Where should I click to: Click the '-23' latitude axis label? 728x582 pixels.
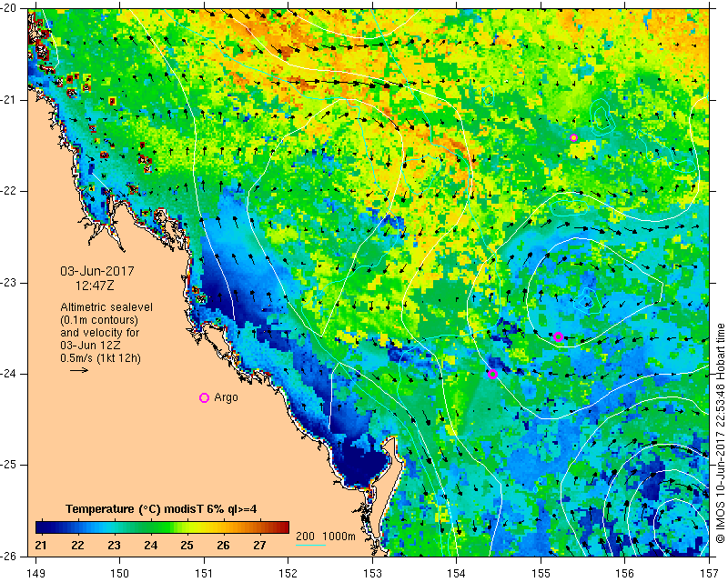8,283
